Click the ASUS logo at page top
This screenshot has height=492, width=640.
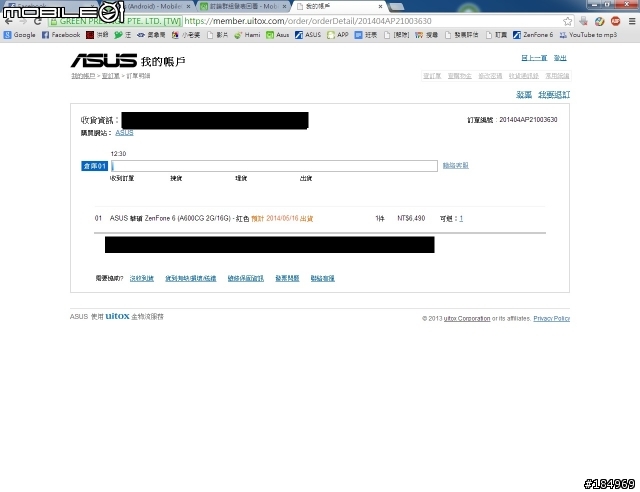pos(104,60)
